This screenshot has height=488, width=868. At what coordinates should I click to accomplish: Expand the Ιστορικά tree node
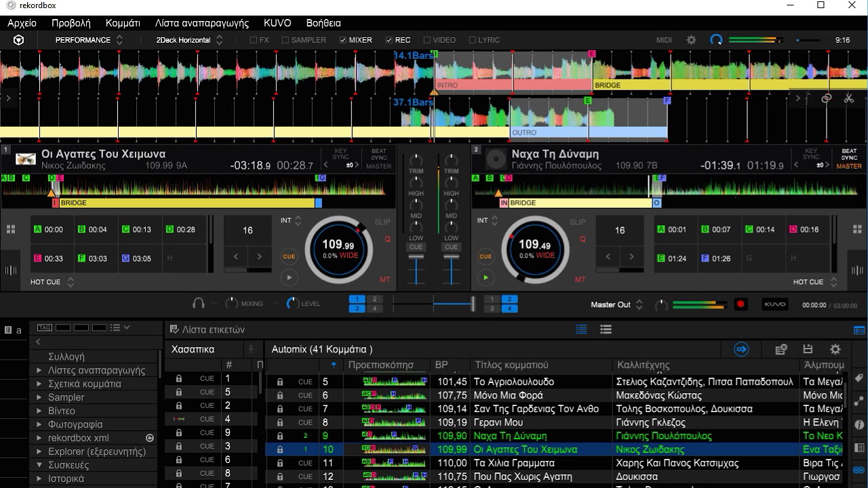(x=39, y=479)
